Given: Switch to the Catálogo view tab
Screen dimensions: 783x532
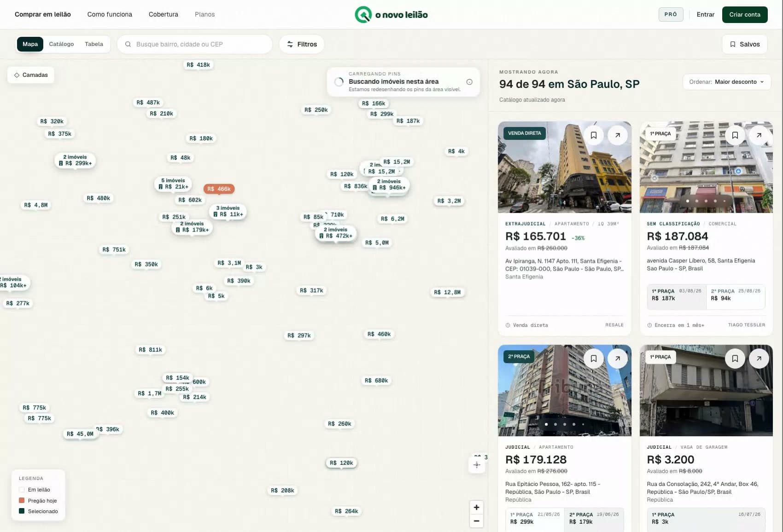Looking at the screenshot, I should click(x=61, y=44).
